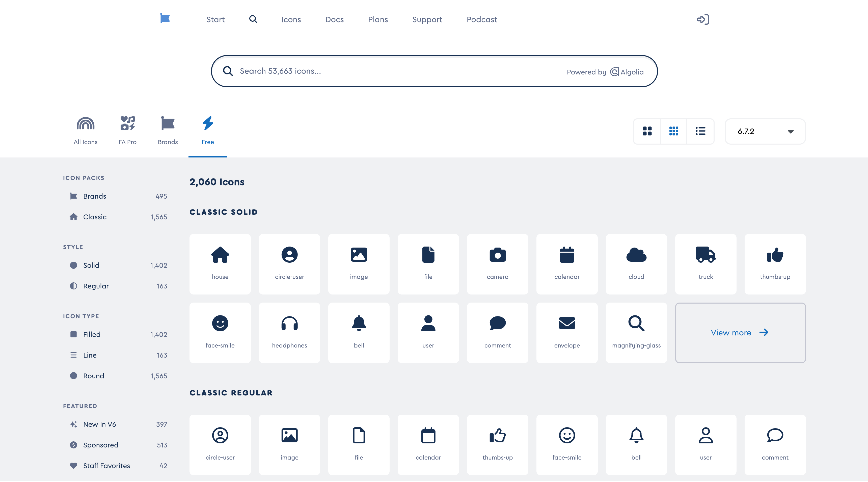Select the thumbs-up icon in Classic Solid
The image size is (868, 482).
point(775,264)
